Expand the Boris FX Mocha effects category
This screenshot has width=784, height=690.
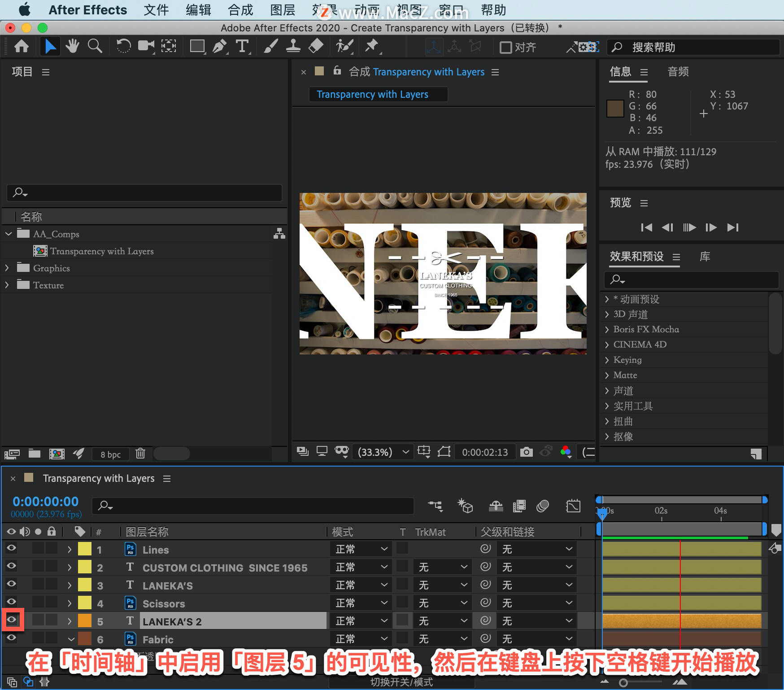point(607,330)
